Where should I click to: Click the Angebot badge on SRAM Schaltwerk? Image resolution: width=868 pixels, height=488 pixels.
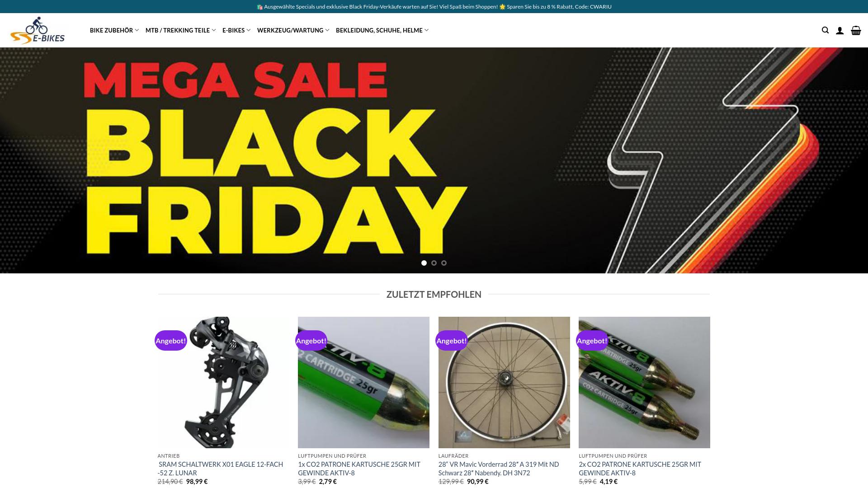click(171, 341)
